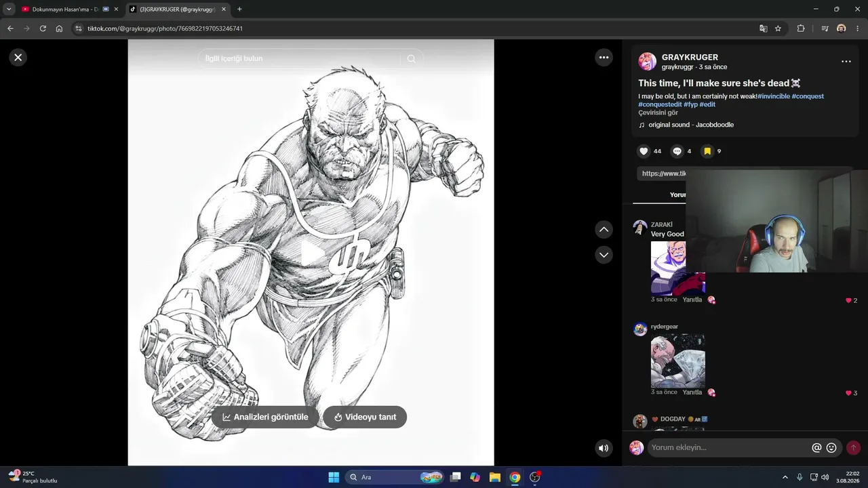The height and width of the screenshot is (488, 868).
Task: Open the taskbar volume control
Action: pyautogui.click(x=825, y=477)
